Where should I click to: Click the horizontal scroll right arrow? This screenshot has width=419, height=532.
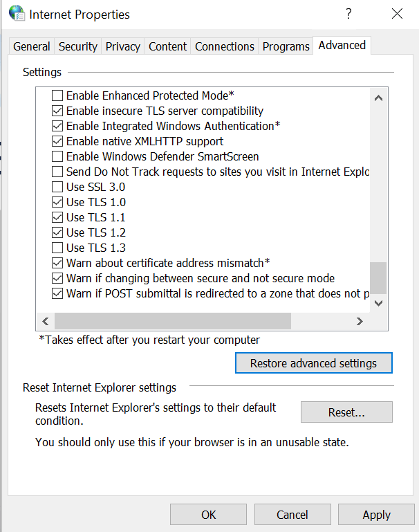(360, 321)
